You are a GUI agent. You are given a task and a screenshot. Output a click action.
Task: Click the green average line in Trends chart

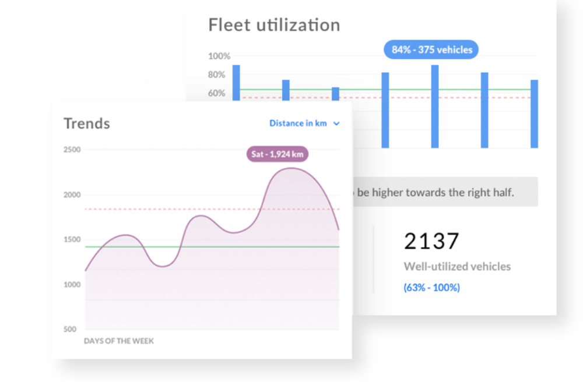pos(175,246)
